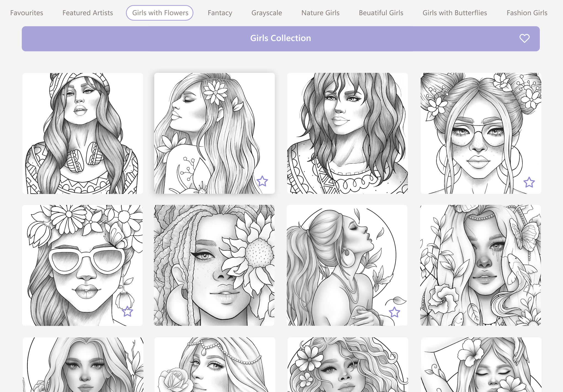Open the crying girl with koi fish
Image resolution: width=563 pixels, height=392 pixels.
480,265
